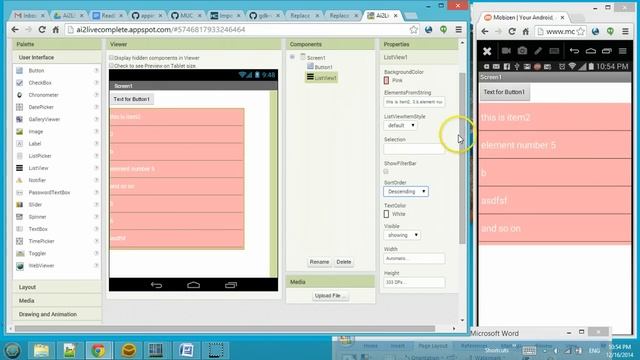Select the GalleryViewer palette icon
640x360 pixels.
pyautogui.click(x=20, y=119)
